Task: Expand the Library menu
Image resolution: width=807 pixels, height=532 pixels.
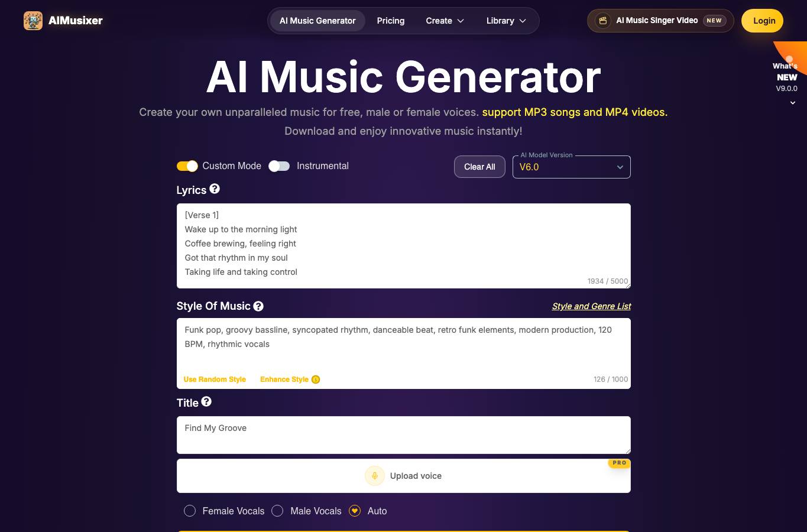Action: coord(506,21)
